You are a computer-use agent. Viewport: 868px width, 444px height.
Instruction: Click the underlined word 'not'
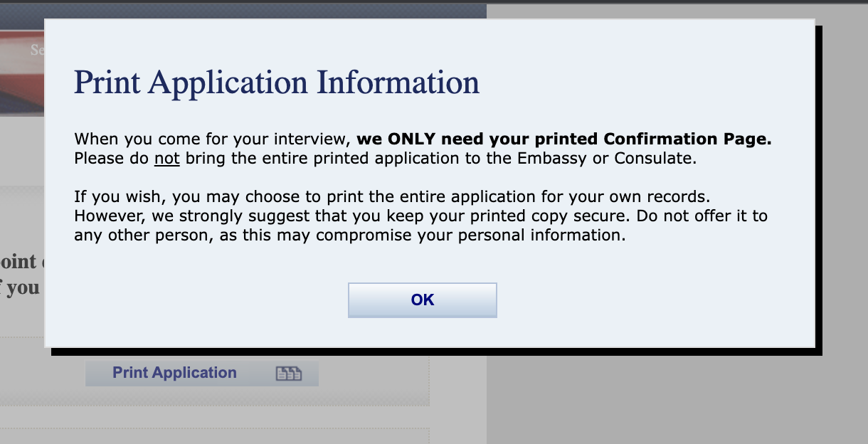(167, 158)
